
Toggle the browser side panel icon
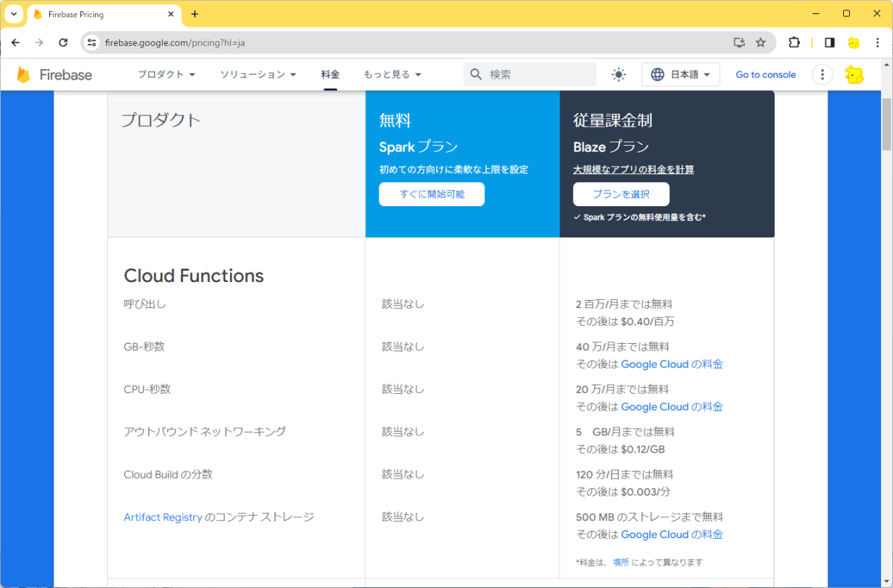830,42
